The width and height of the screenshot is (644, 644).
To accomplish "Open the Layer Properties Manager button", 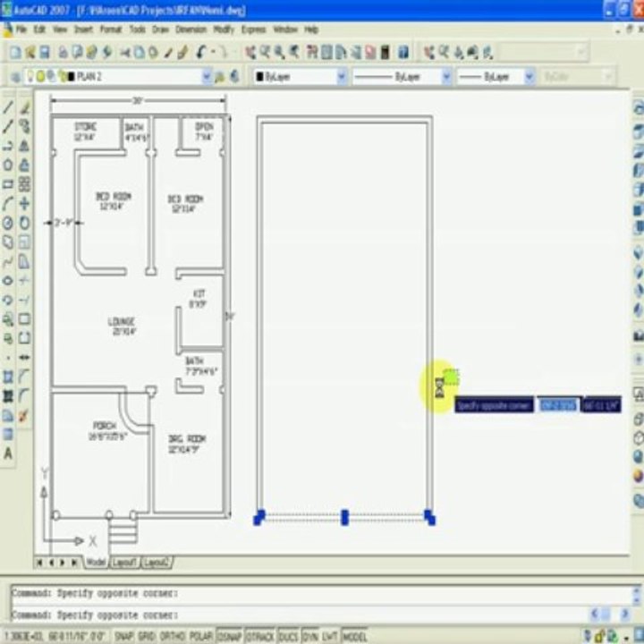I will pos(15,77).
